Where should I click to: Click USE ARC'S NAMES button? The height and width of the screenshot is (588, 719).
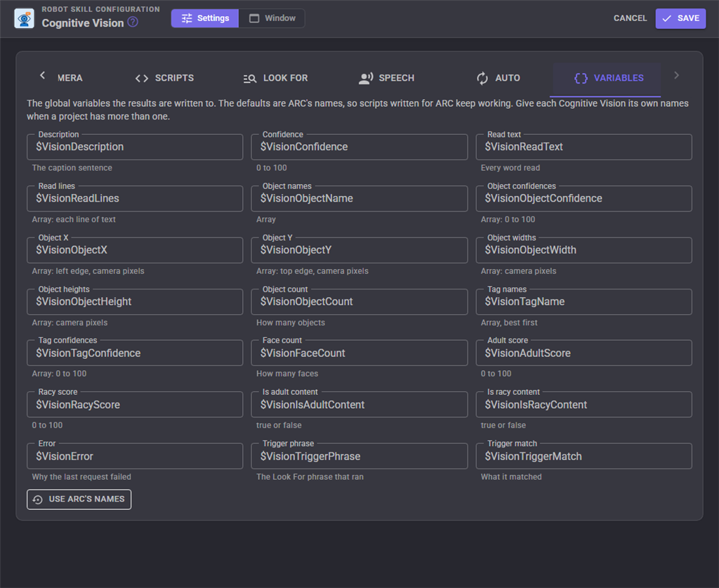click(x=79, y=499)
